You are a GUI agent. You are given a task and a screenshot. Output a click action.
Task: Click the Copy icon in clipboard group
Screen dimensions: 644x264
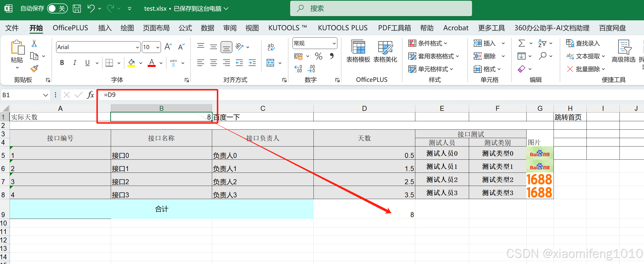point(34,56)
